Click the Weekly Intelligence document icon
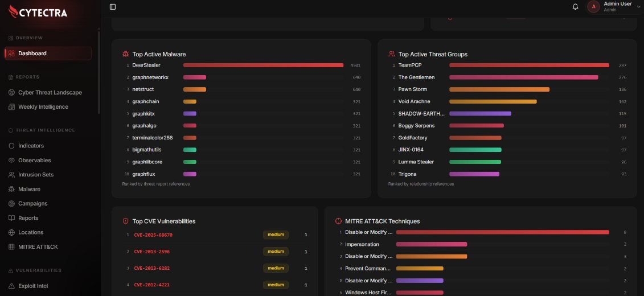644x296 pixels. tap(11, 107)
